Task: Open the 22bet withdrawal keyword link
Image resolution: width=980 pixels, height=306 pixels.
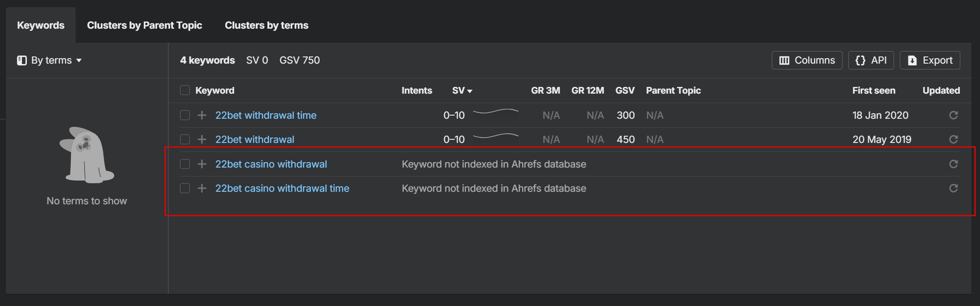Action: click(x=255, y=139)
